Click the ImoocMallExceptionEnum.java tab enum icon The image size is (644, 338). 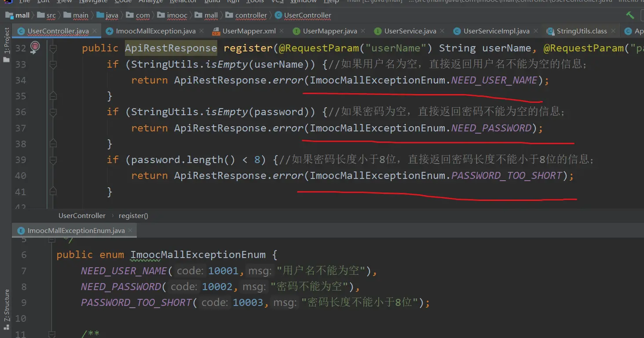tap(20, 231)
